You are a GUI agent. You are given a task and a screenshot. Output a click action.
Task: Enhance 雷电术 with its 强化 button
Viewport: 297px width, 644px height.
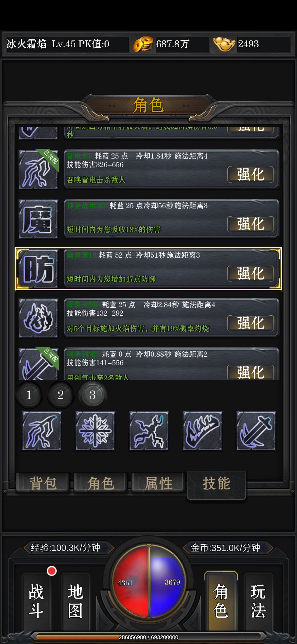251,174
